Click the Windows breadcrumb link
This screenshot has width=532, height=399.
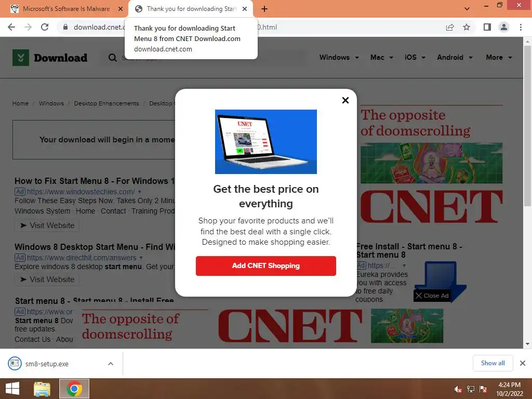[51, 103]
